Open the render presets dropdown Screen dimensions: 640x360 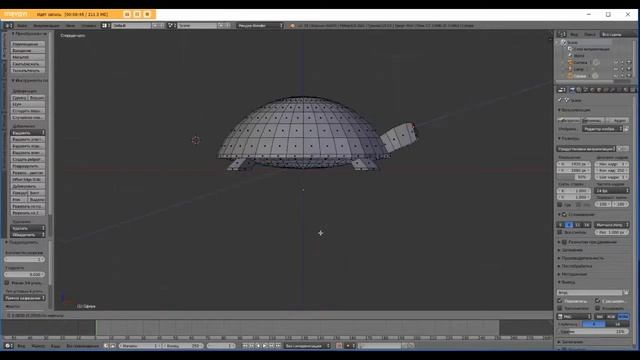coord(586,149)
